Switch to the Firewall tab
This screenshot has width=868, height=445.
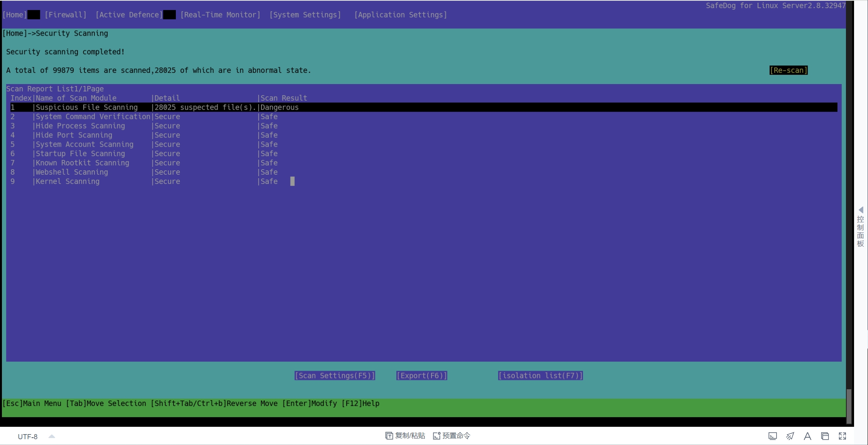click(65, 15)
